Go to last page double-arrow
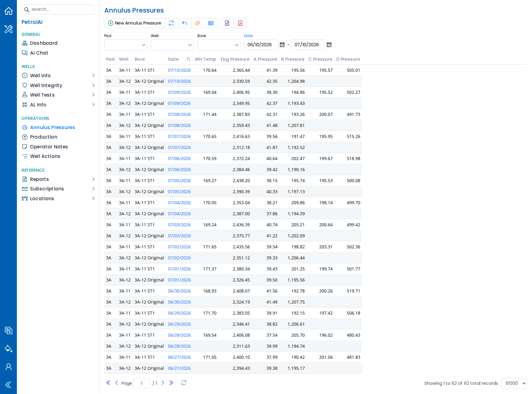 [x=171, y=383]
